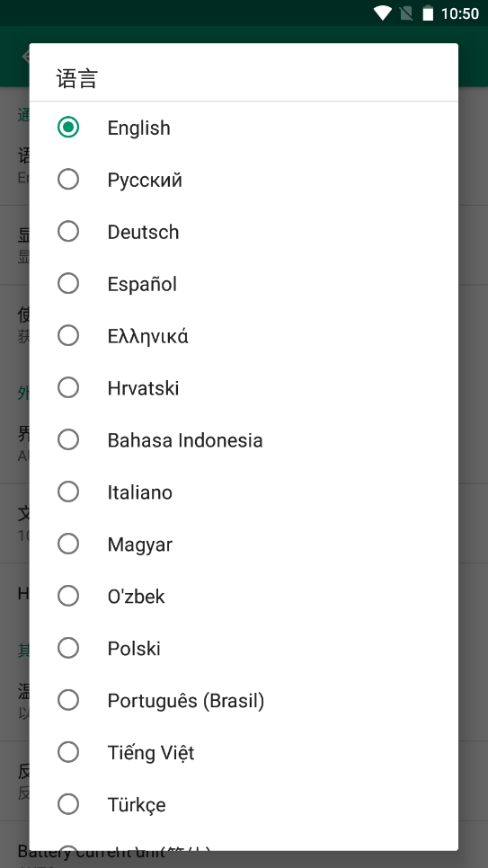Screen dimensions: 488x868
Task: Tap the no-SIM card status icon
Action: point(406,13)
